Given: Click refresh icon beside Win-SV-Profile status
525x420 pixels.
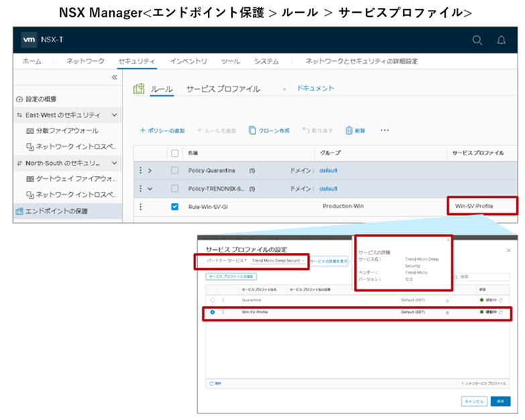Looking at the screenshot, I should pos(500,312).
